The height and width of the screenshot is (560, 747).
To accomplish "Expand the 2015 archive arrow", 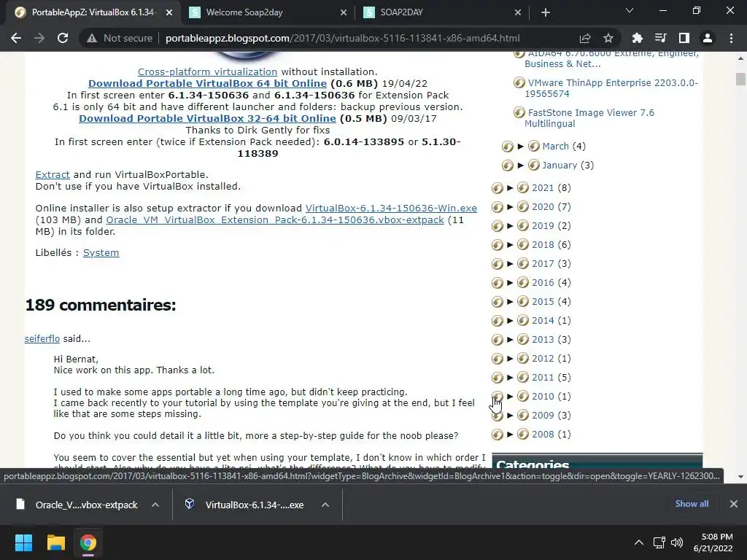I will (x=510, y=301).
